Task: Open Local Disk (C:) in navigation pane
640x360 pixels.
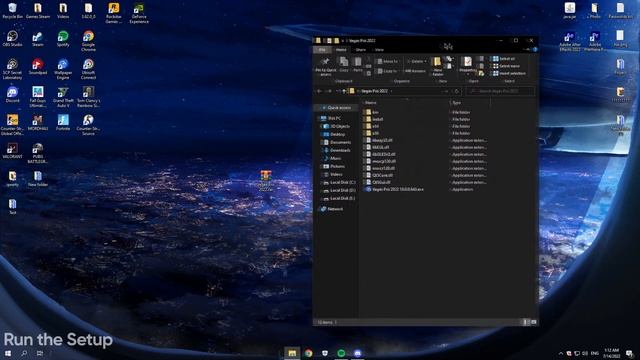Action: point(339,182)
